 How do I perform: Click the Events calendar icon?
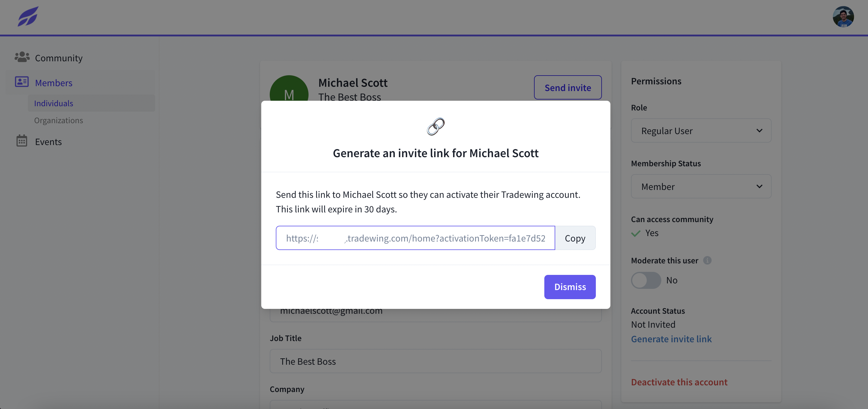tap(22, 141)
